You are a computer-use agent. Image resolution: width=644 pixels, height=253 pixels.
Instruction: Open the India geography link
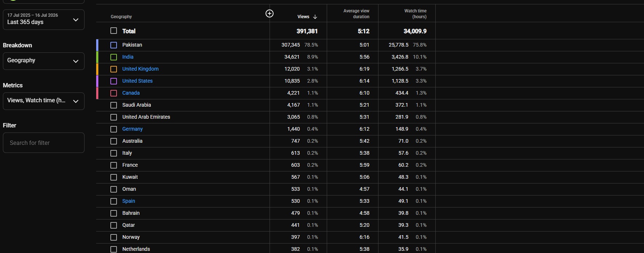pos(128,57)
